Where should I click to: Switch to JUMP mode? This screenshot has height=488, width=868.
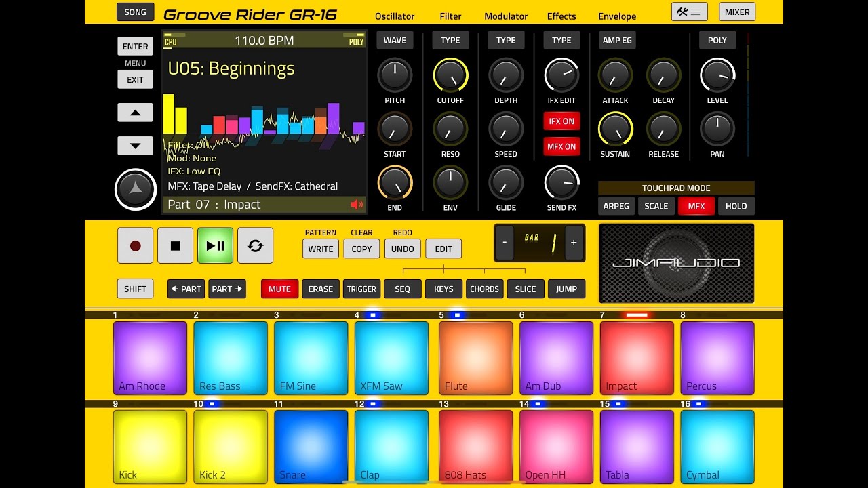click(x=566, y=289)
